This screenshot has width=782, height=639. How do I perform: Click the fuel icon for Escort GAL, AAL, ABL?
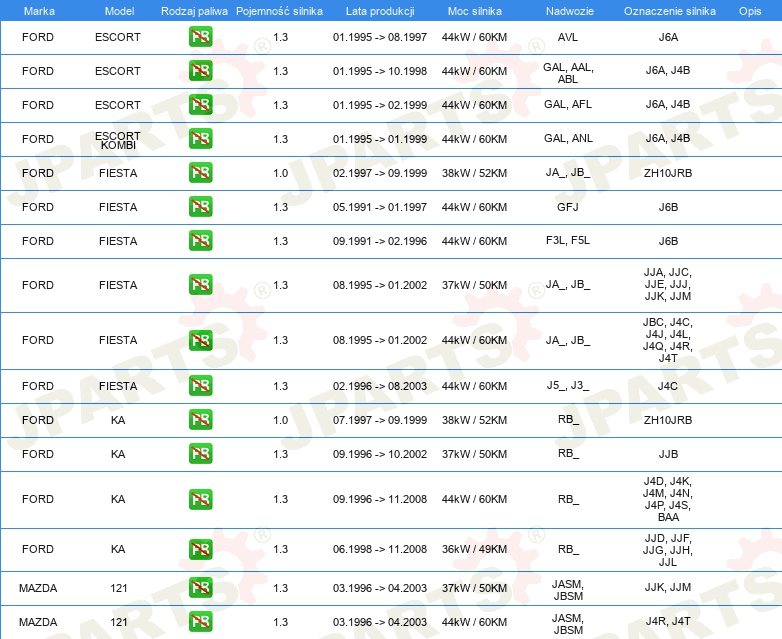coord(200,71)
